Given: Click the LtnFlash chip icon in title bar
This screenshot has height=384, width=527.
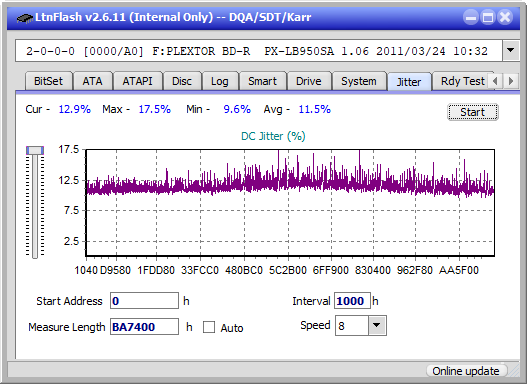Looking at the screenshot, I should pyautogui.click(x=24, y=18).
